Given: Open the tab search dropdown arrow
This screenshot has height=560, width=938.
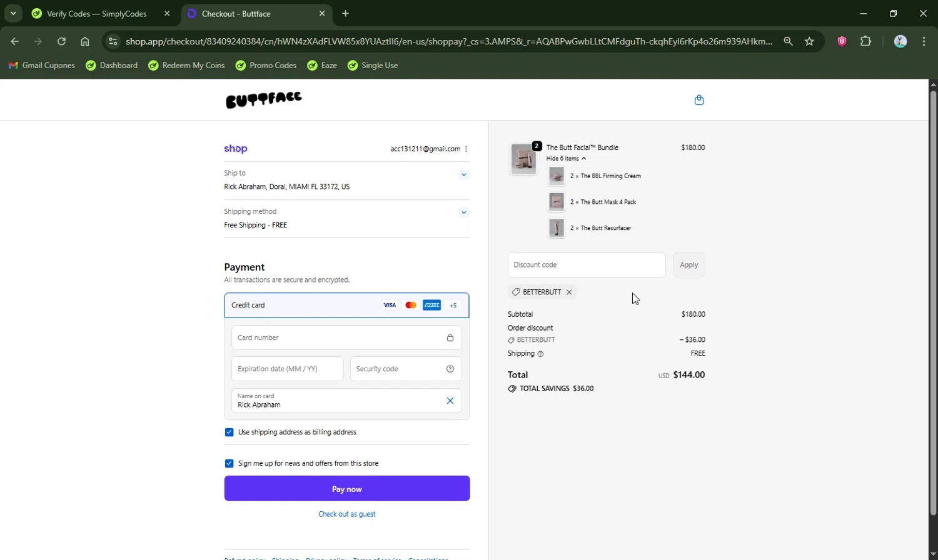Looking at the screenshot, I should click(x=13, y=13).
